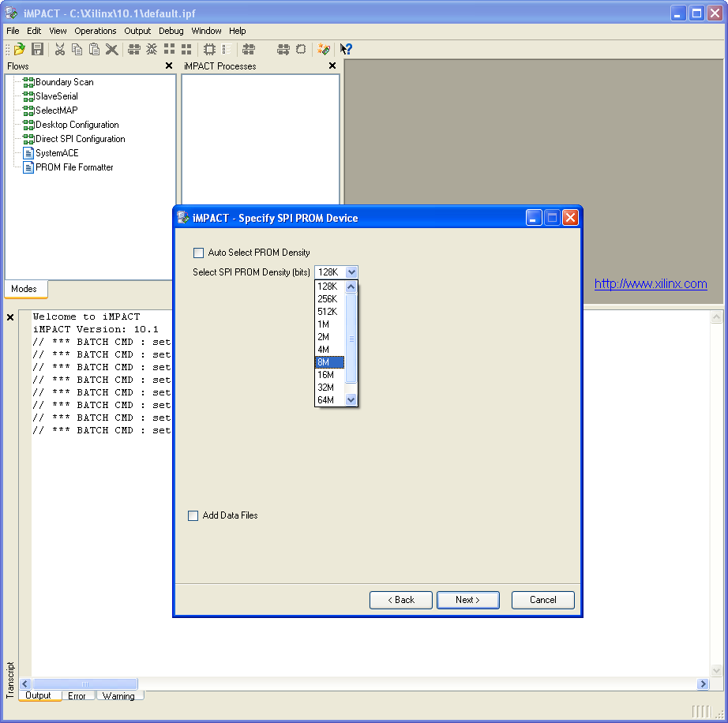
Task: Click density list scroll-down arrow
Action: pos(351,399)
